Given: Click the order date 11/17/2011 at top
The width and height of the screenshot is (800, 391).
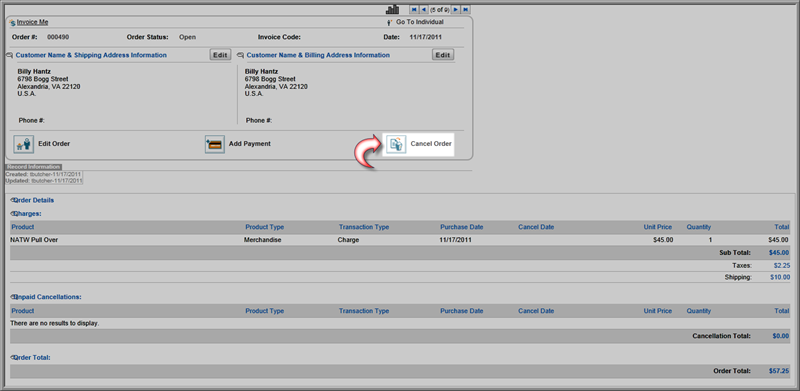Looking at the screenshot, I should (x=426, y=37).
